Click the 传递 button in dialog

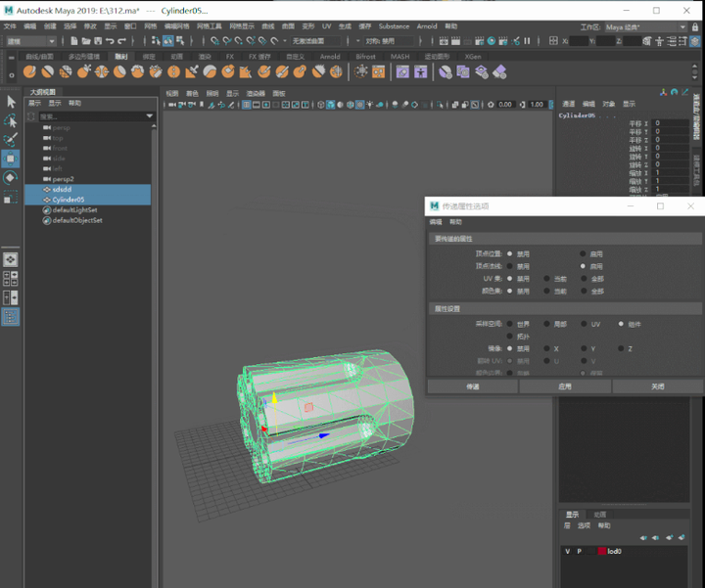(472, 386)
